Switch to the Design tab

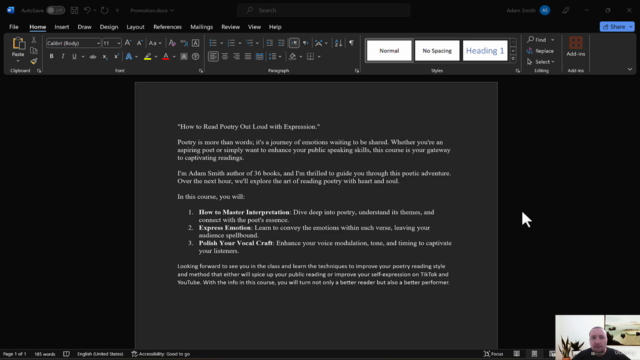(x=109, y=27)
